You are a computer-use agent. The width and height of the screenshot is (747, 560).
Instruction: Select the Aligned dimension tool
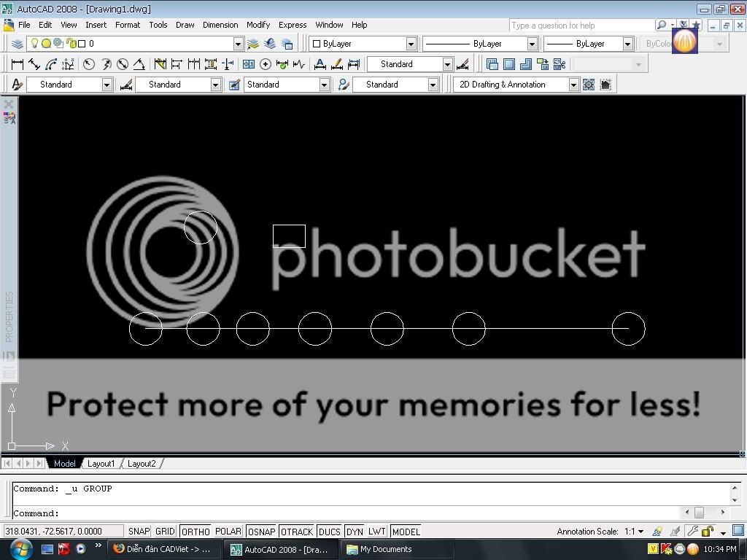pos(34,64)
